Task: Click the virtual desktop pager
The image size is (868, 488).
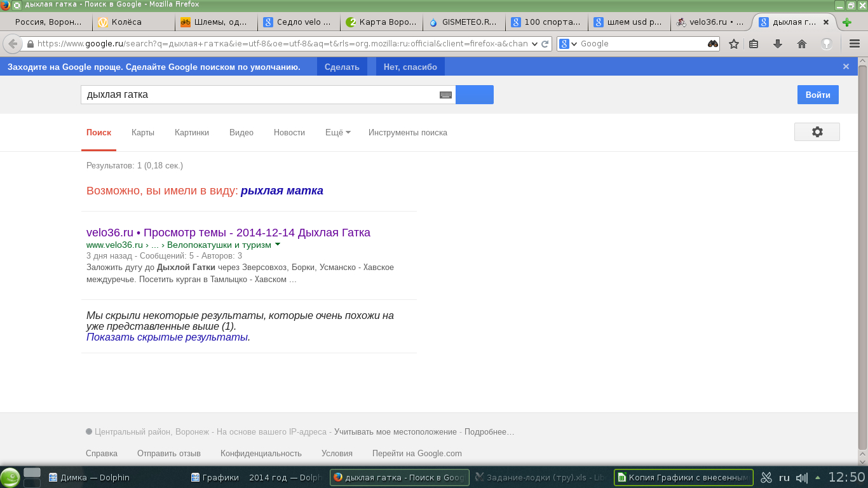Action: tap(32, 477)
